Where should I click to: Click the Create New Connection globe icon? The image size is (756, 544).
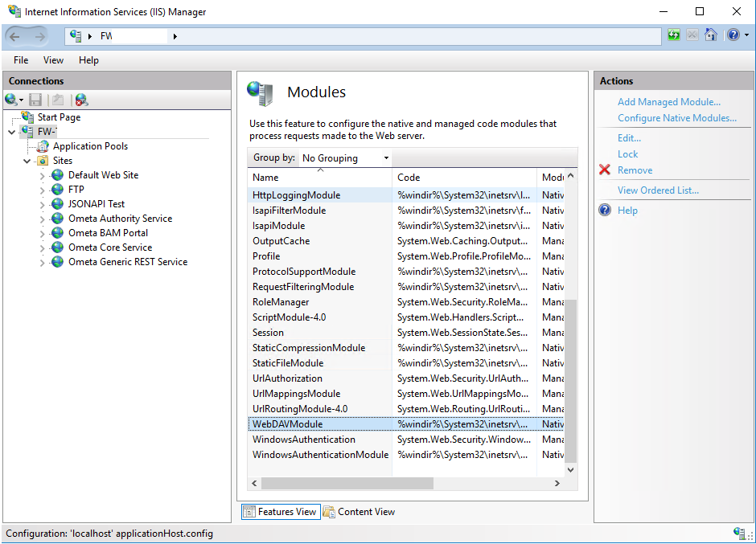pyautogui.click(x=12, y=99)
